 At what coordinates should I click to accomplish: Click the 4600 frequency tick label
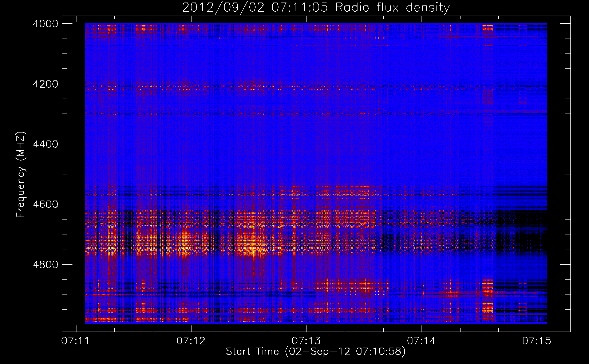(46, 204)
